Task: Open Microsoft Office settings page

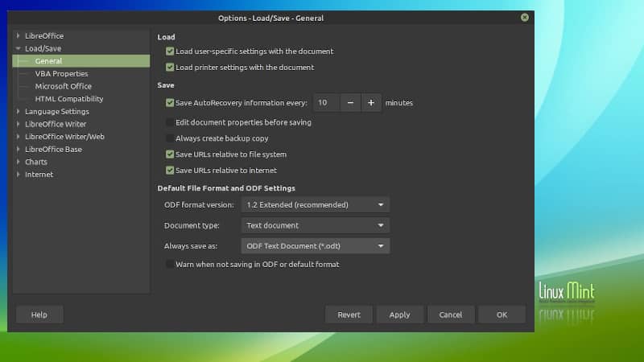Action: [64, 86]
